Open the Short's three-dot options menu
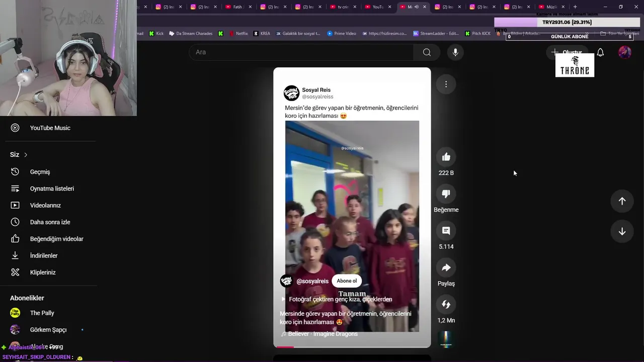This screenshot has height=362, width=644. pyautogui.click(x=446, y=84)
